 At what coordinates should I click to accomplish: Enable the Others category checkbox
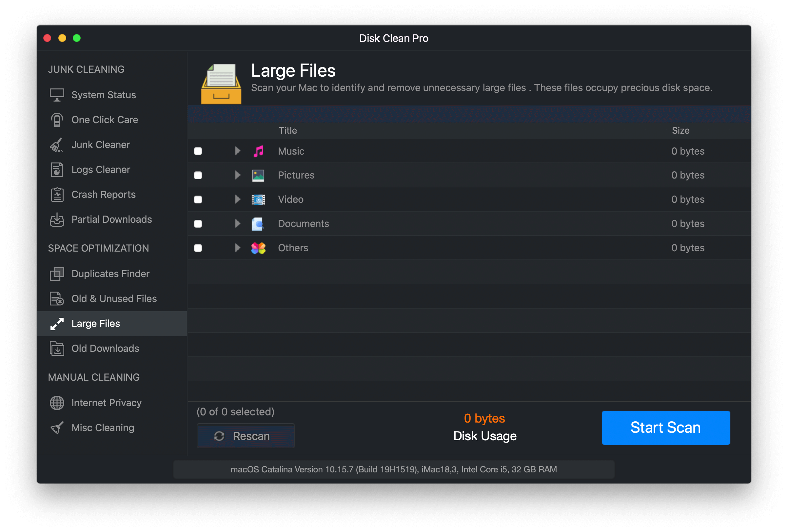(x=198, y=248)
